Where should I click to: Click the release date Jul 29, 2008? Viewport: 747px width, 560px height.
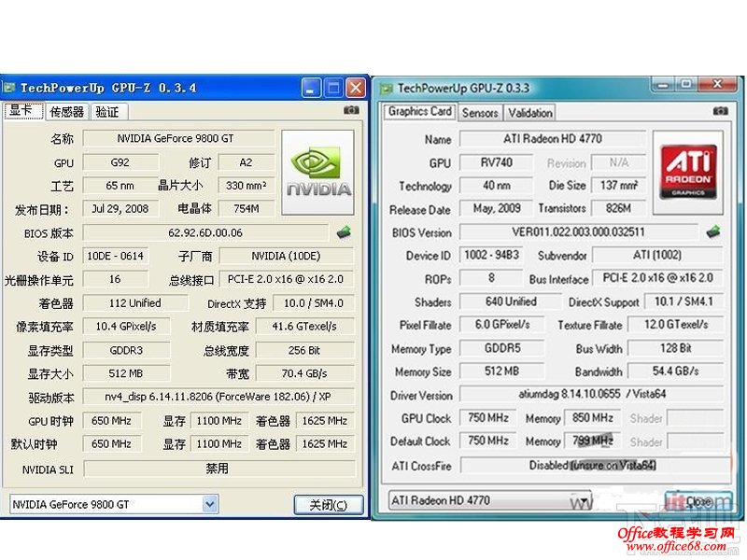pyautogui.click(x=120, y=208)
